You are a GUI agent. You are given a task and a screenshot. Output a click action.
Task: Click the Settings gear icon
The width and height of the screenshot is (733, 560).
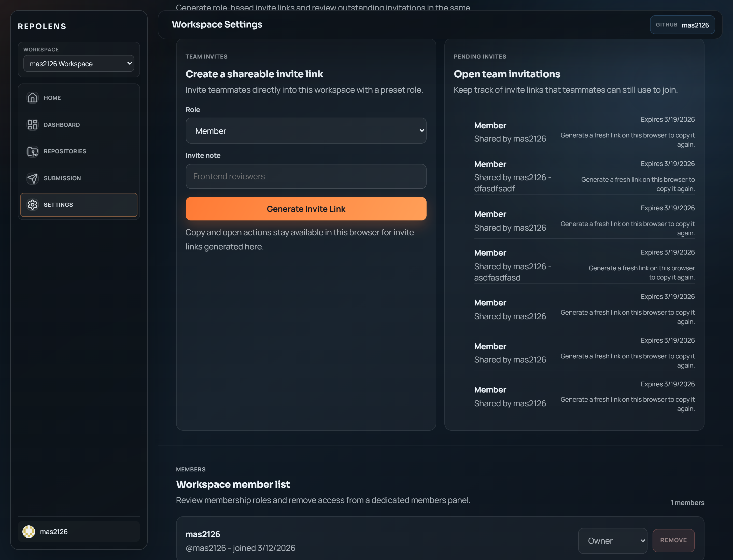[x=32, y=205]
